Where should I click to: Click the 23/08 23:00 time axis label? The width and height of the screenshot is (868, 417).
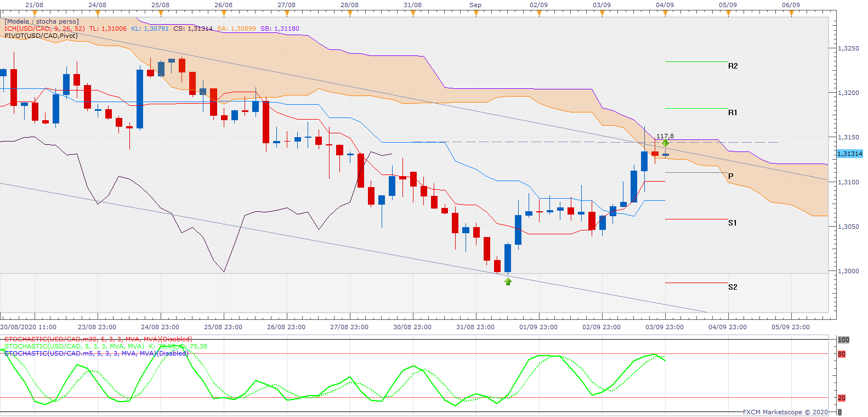[x=97, y=327]
